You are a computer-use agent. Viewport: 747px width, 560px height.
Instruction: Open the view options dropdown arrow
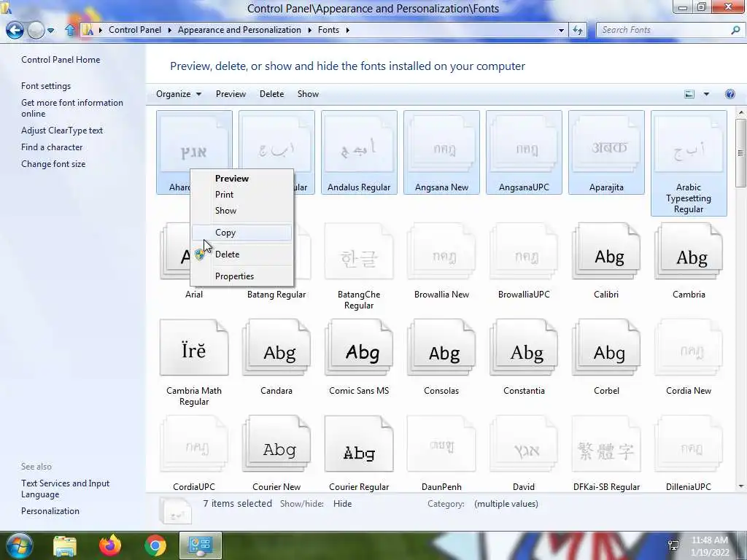click(706, 94)
